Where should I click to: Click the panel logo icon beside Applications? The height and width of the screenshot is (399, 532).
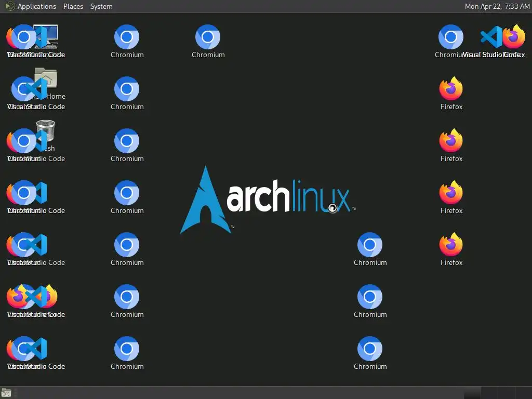click(10, 6)
